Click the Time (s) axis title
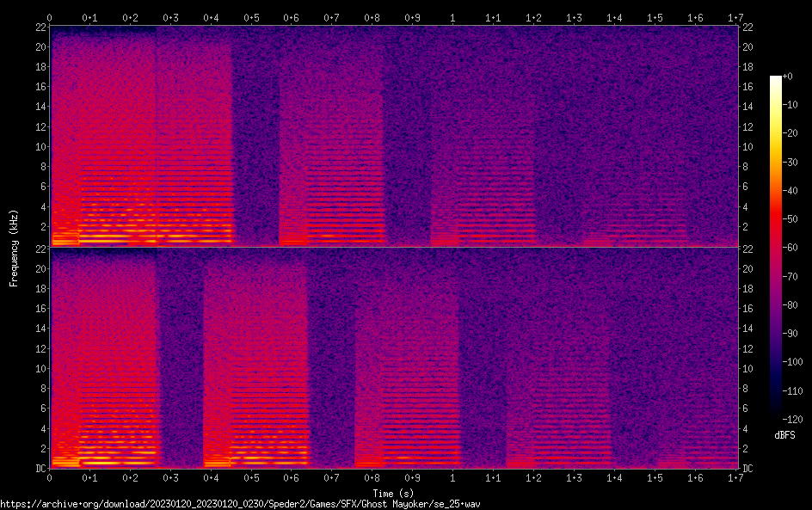 [x=393, y=493]
